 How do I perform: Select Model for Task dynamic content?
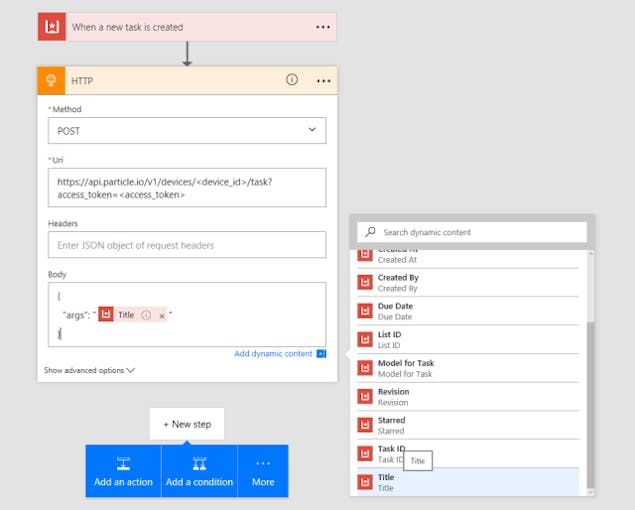click(468, 368)
